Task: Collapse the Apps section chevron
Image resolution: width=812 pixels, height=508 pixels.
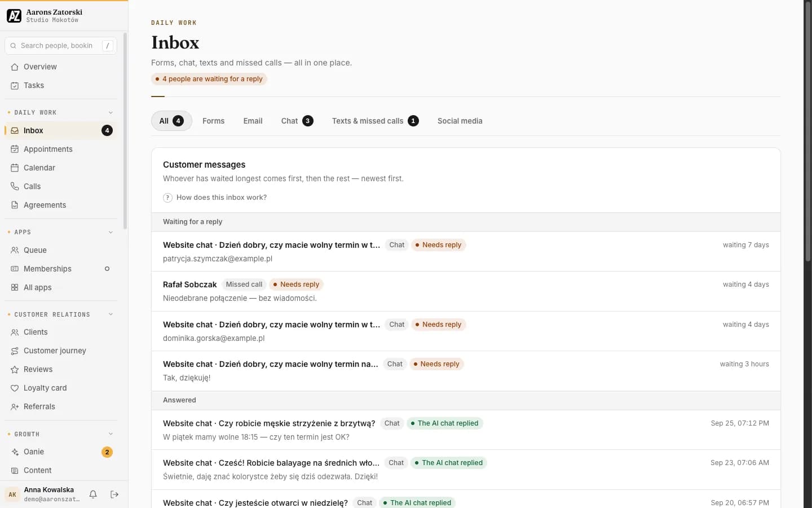Action: tap(111, 232)
